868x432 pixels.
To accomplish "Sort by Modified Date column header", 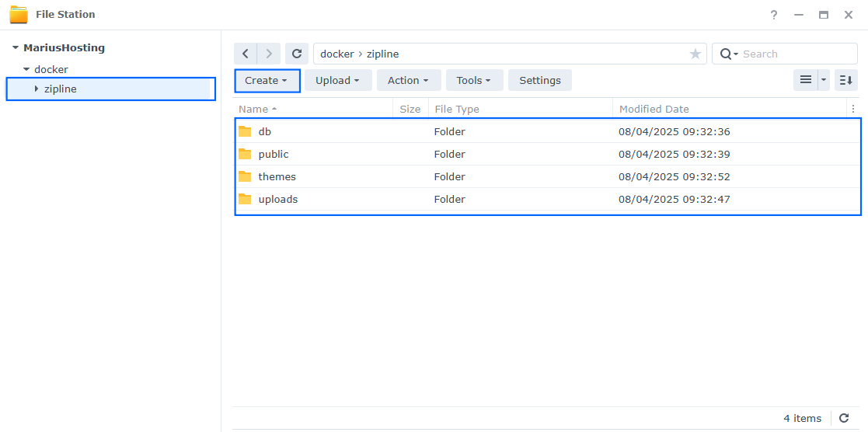I will click(730, 109).
